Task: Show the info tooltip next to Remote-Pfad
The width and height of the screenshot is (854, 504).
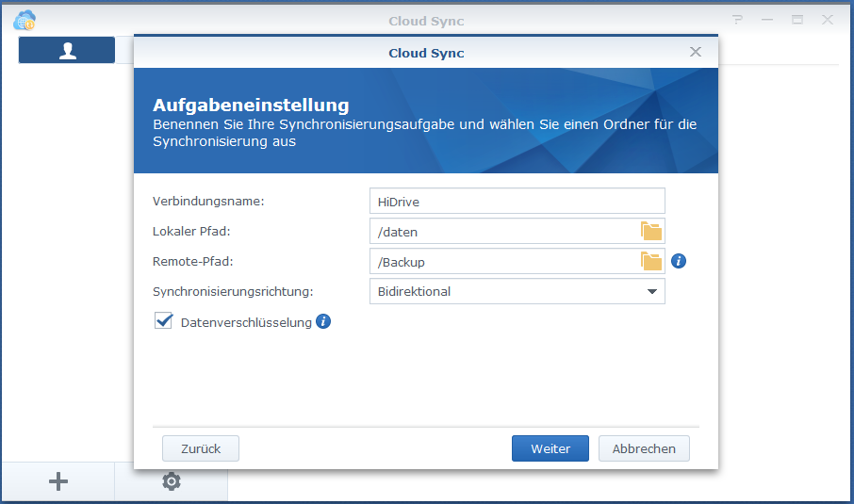Action: click(679, 261)
